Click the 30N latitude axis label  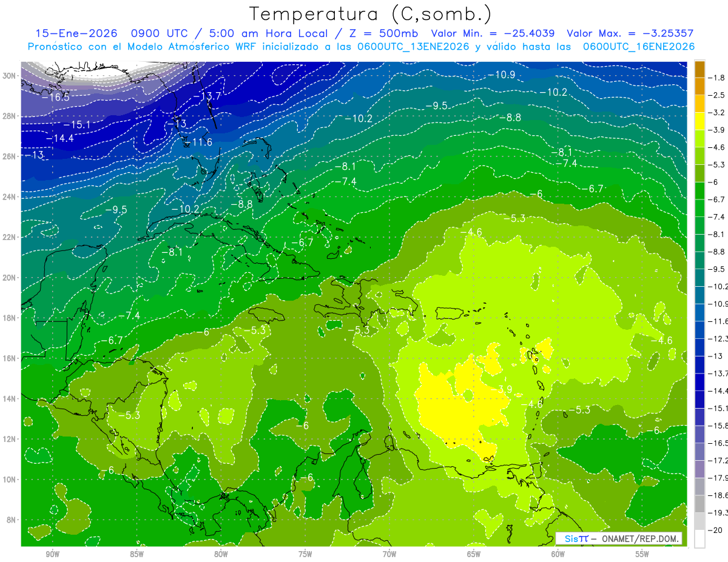click(x=10, y=76)
